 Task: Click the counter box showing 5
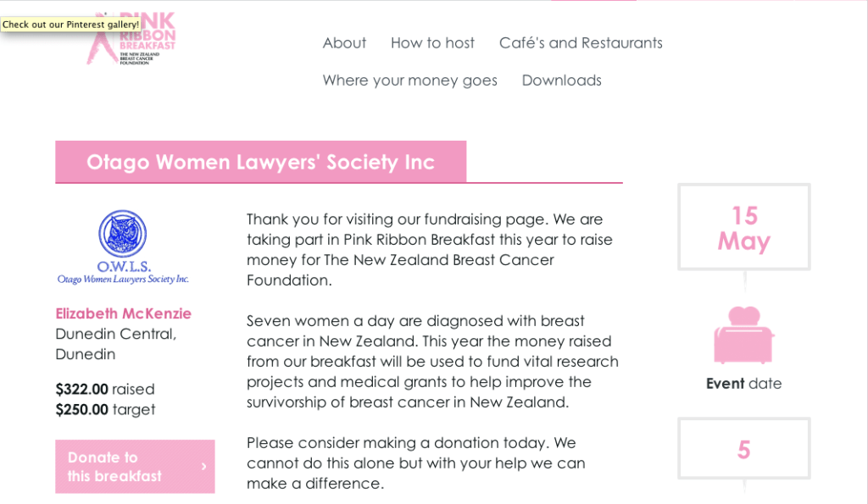click(743, 449)
